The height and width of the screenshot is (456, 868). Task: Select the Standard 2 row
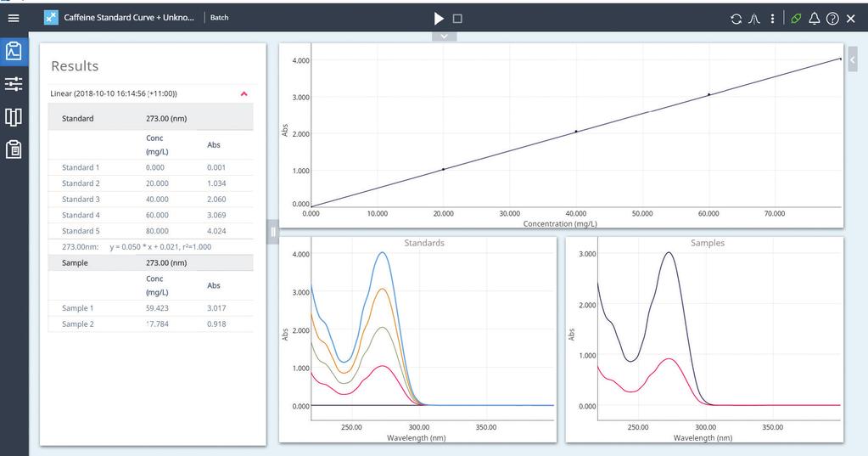pos(150,183)
